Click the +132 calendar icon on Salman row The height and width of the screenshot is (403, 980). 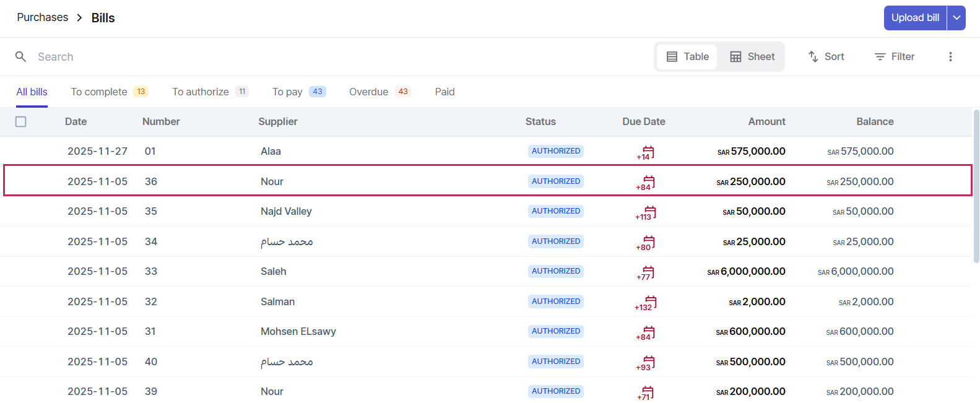(649, 303)
